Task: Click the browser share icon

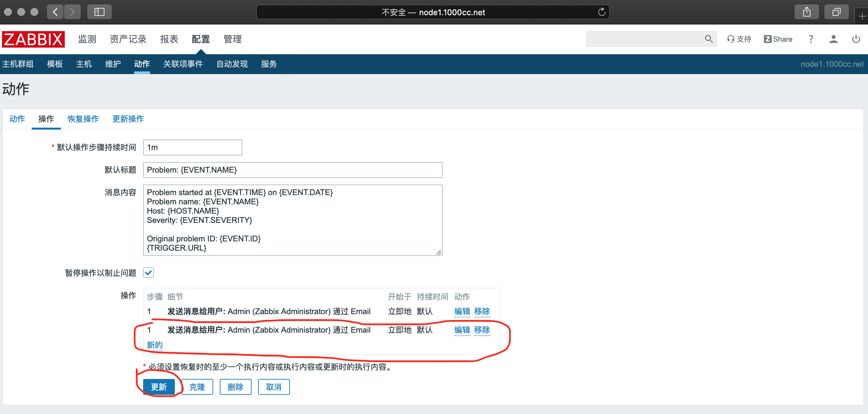Action: pos(806,12)
